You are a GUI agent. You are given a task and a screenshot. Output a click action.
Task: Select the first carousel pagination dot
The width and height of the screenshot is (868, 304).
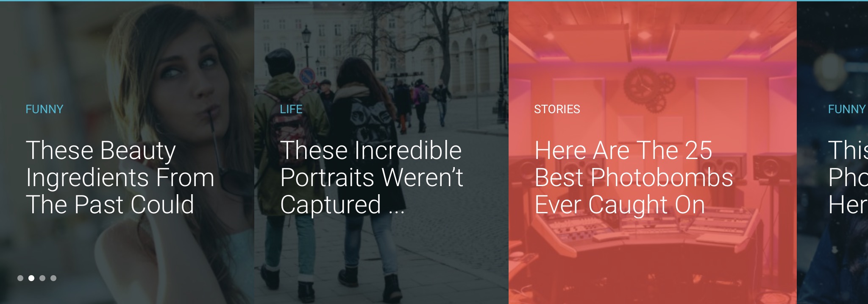coord(20,278)
